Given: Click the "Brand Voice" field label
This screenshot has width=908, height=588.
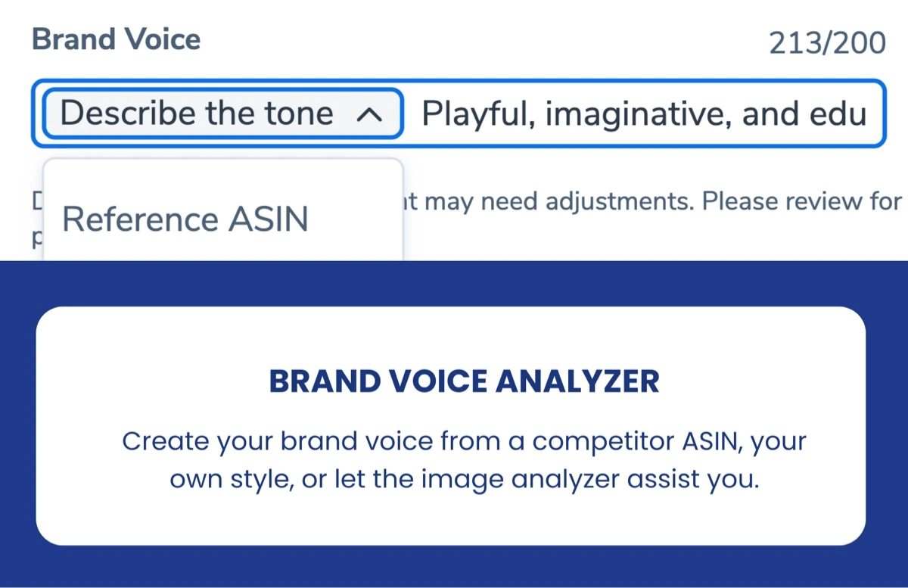Looking at the screenshot, I should [x=117, y=40].
